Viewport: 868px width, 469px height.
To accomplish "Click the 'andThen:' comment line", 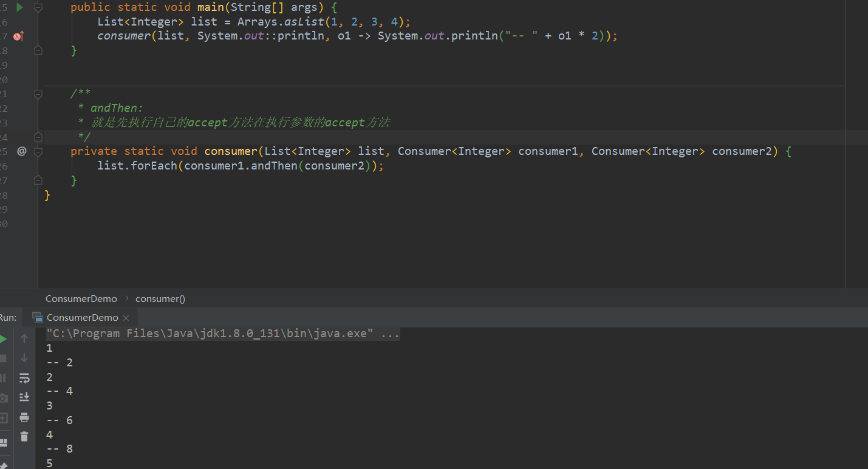I will (x=117, y=108).
